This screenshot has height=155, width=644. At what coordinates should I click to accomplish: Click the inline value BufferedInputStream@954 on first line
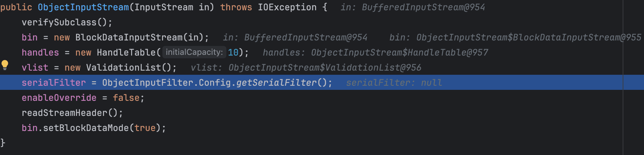(x=423, y=7)
